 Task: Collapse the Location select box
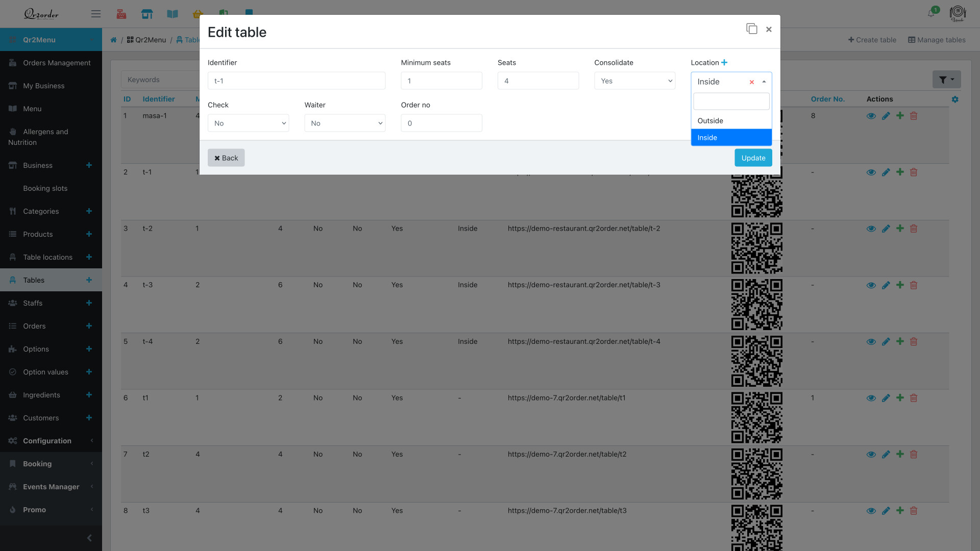764,82
